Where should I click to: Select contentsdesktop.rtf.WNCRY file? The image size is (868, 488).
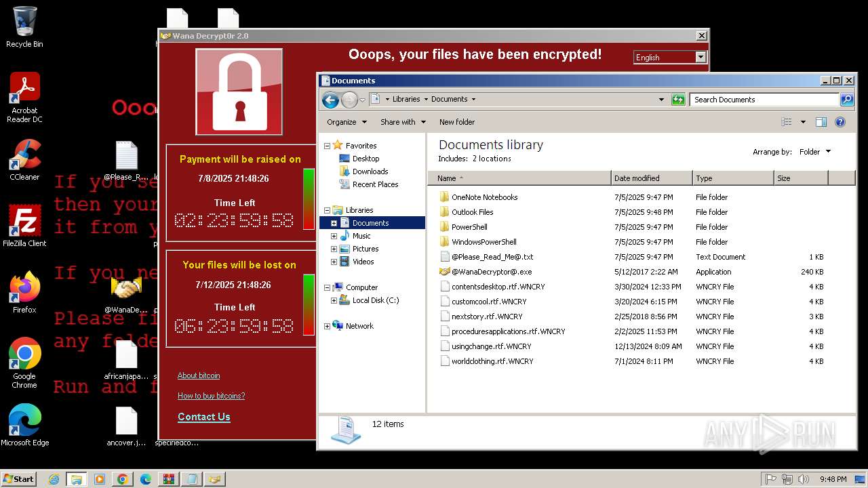tap(492, 287)
